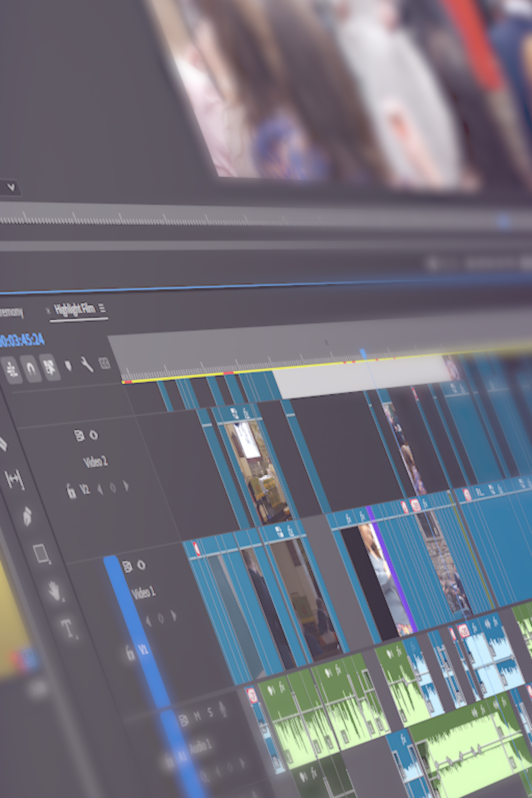Screen dimensions: 532x798
Task: Click fx badge on V2 banner clip
Action: pos(246,413)
